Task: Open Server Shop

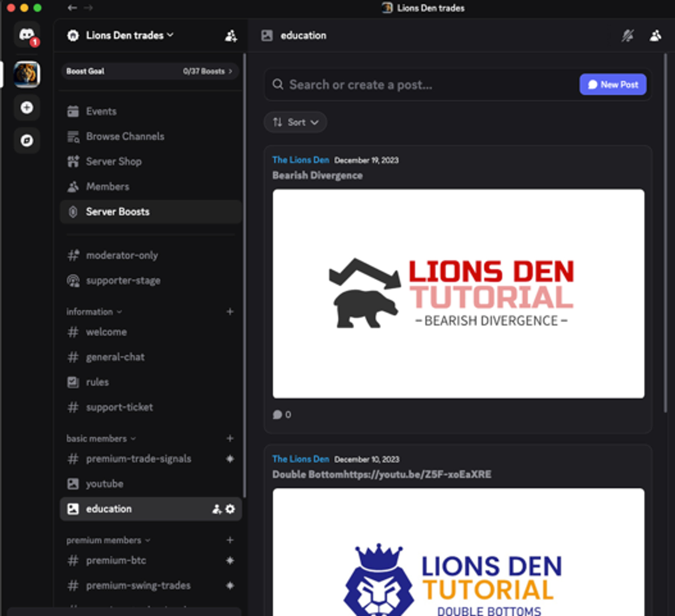Action: (x=151, y=162)
